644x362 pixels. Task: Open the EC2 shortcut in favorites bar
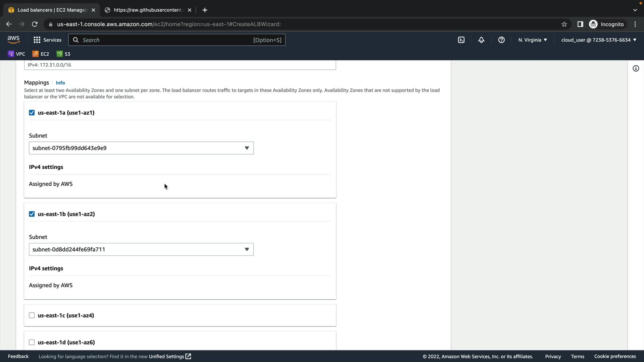pyautogui.click(x=41, y=54)
